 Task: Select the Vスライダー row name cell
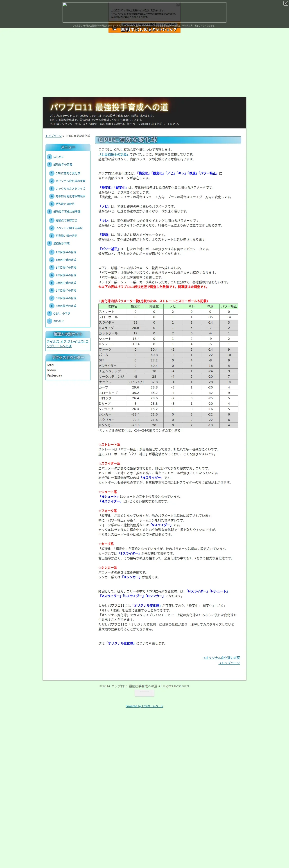[x=112, y=365]
